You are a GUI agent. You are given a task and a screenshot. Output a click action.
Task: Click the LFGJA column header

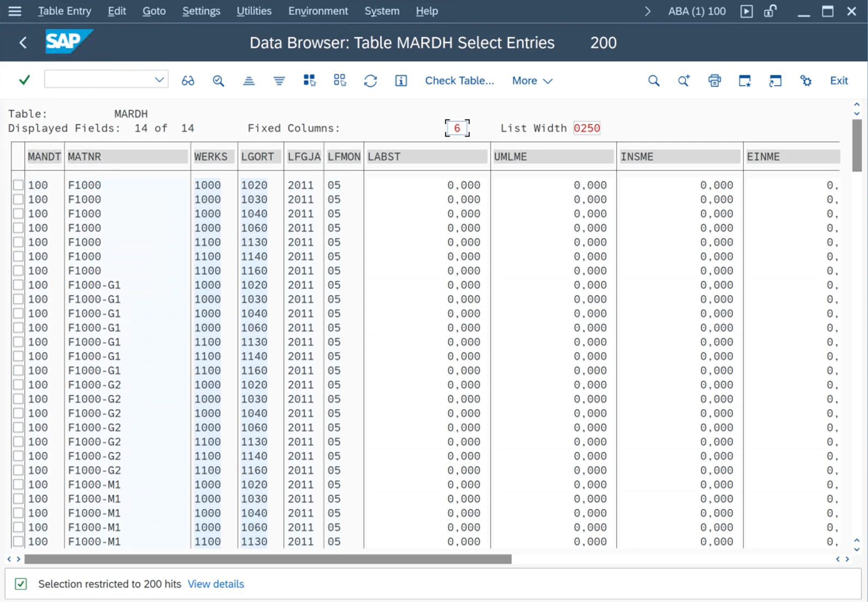[304, 157]
